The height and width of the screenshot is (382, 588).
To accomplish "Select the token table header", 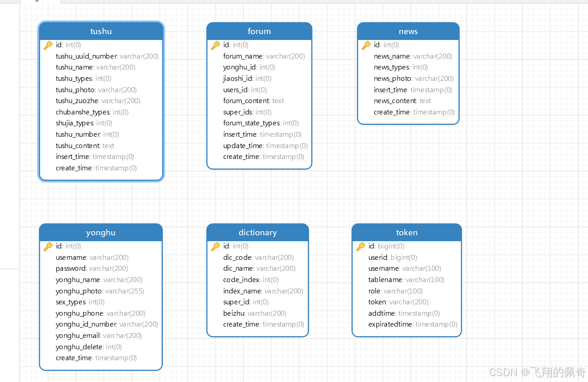I will tap(407, 233).
